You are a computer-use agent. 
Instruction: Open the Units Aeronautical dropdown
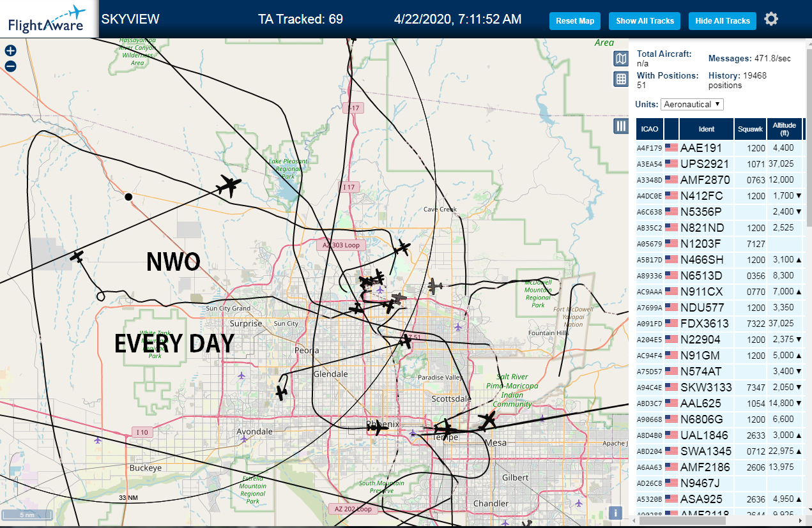coord(692,104)
